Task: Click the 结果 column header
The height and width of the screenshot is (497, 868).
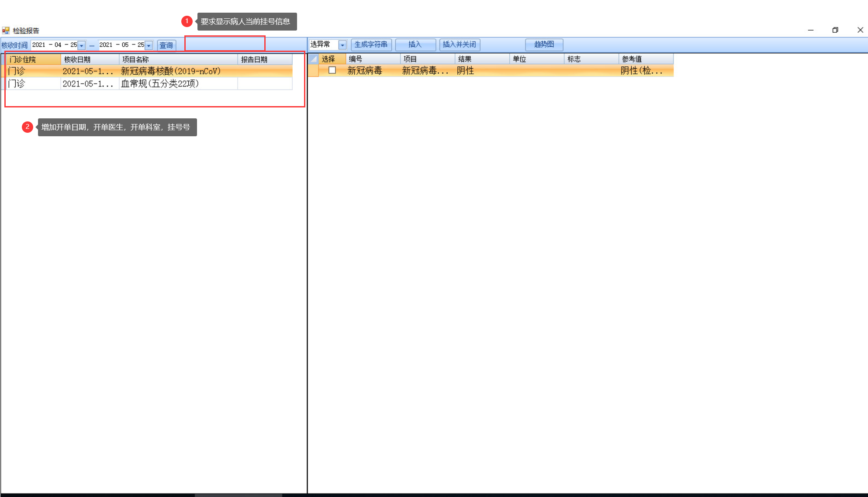Action: pos(481,59)
